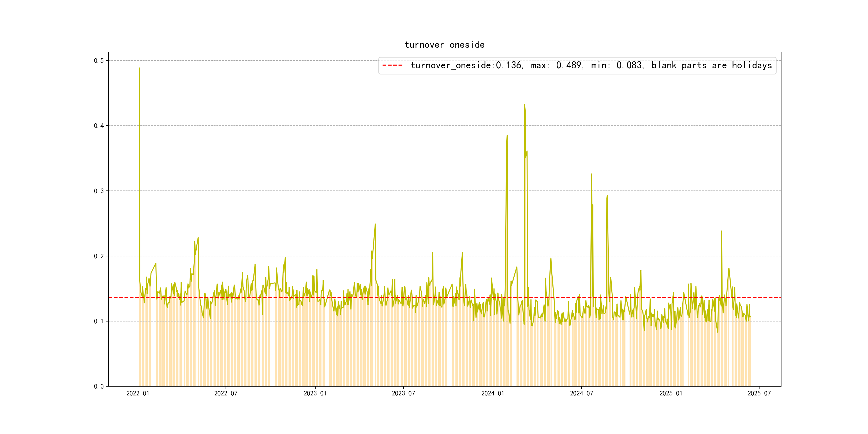This screenshot has width=868, height=434.
Task: Click the 2025-07 x-axis label
Action: 759,393
